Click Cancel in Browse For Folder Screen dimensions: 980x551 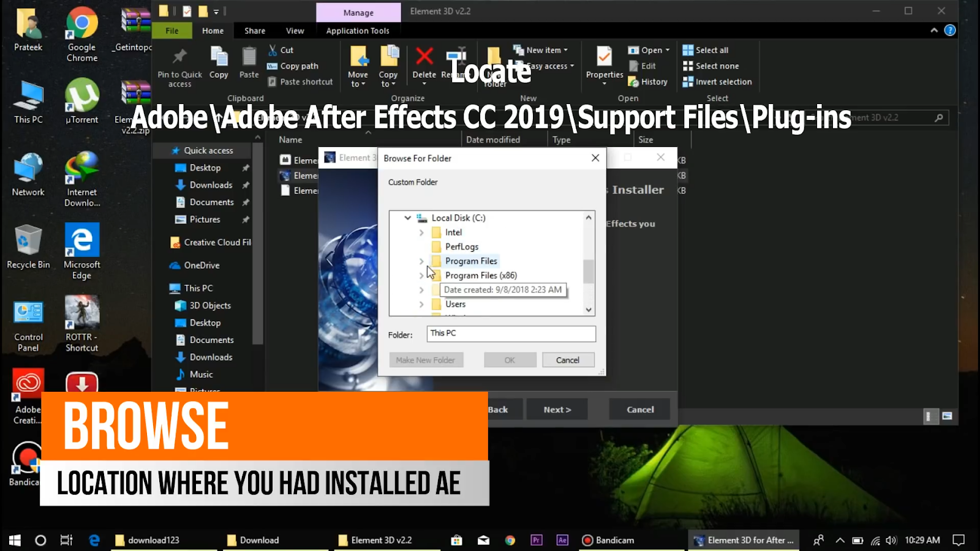tap(568, 360)
